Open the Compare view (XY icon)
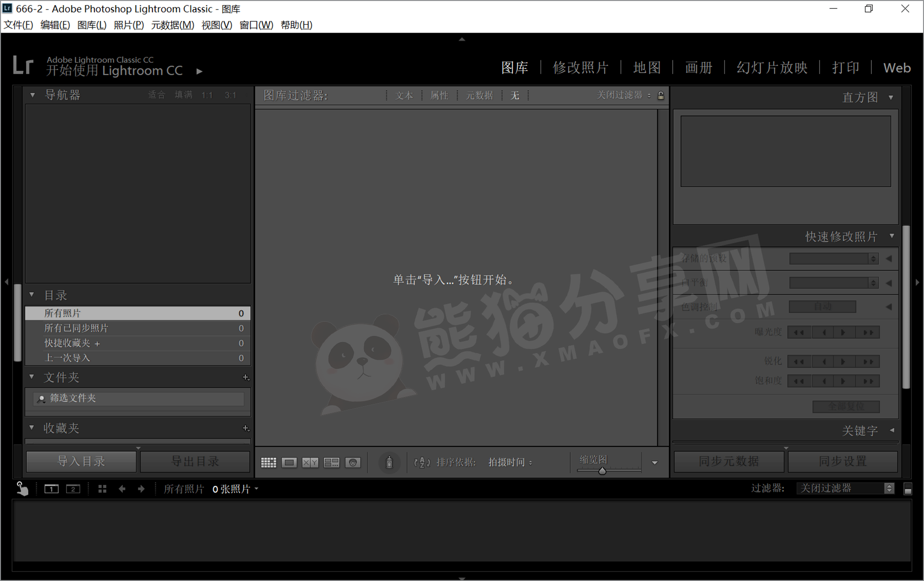Viewport: 924px width, 581px height. [310, 462]
